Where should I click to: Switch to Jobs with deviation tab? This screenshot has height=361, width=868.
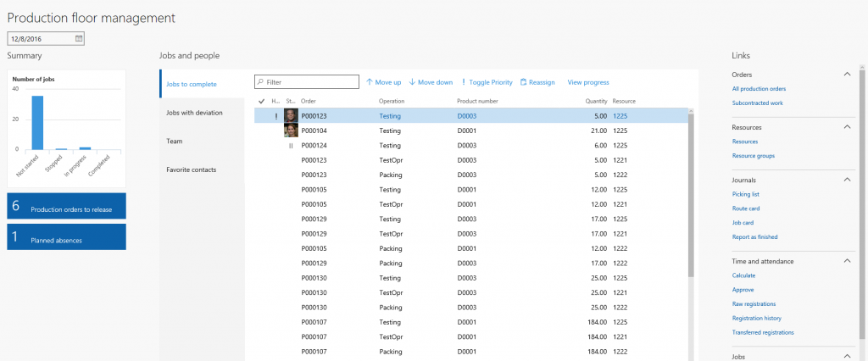195,112
